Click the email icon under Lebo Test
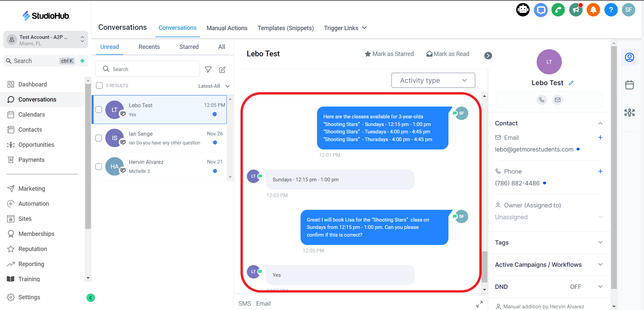 (558, 100)
